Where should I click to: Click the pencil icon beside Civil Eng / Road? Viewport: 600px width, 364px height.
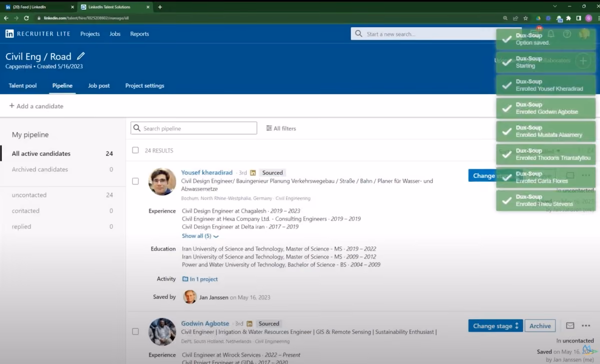[x=81, y=56]
